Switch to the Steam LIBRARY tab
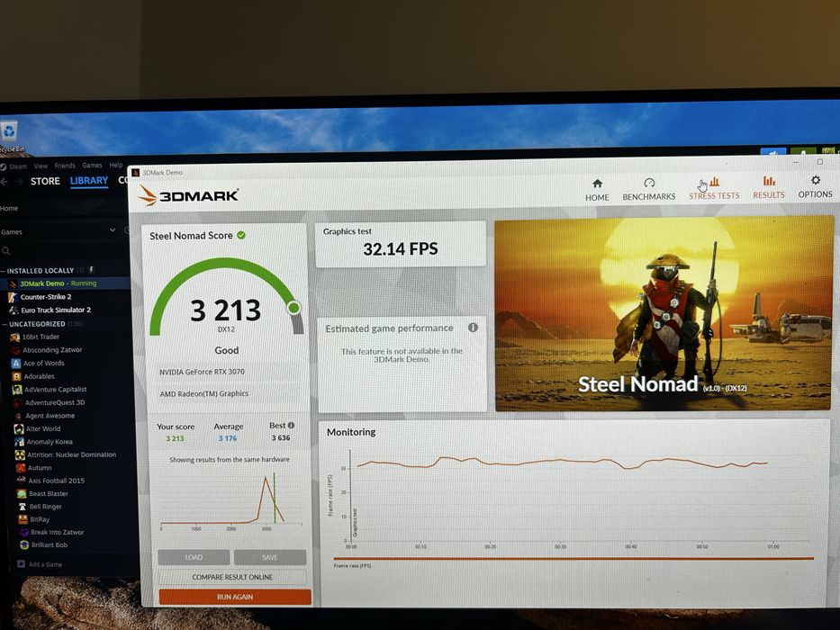Viewport: 840px width, 630px height. click(89, 181)
